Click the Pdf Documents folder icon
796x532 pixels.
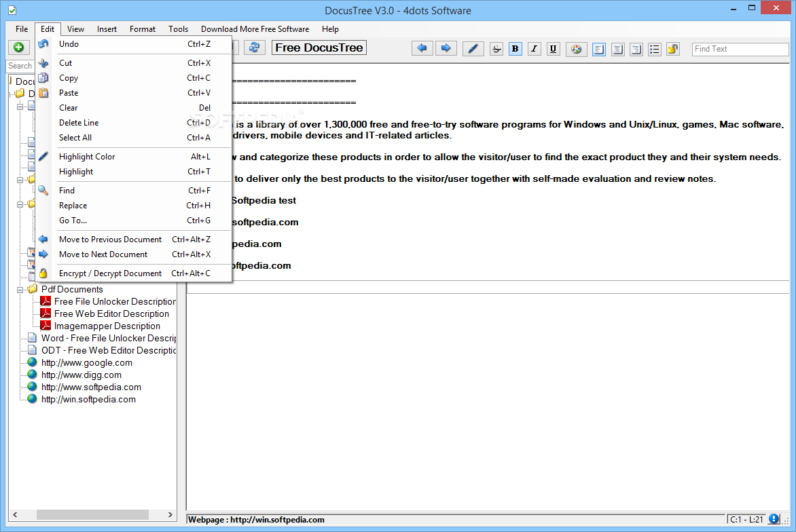click(x=33, y=288)
